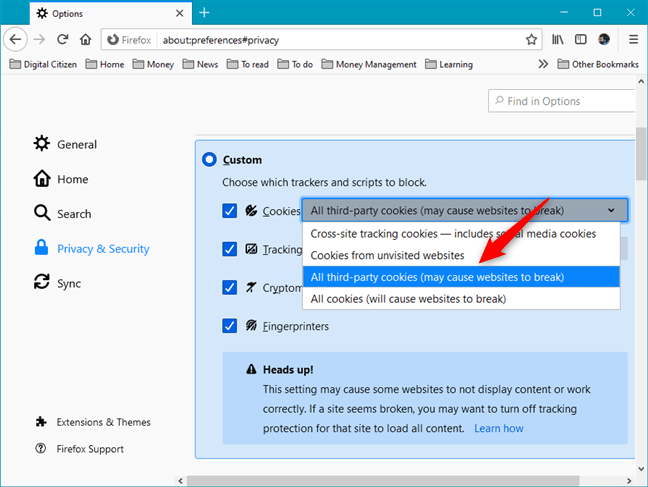Toggle the Cryptominers checkbox
Screen dimensions: 648x487
[x=230, y=287]
